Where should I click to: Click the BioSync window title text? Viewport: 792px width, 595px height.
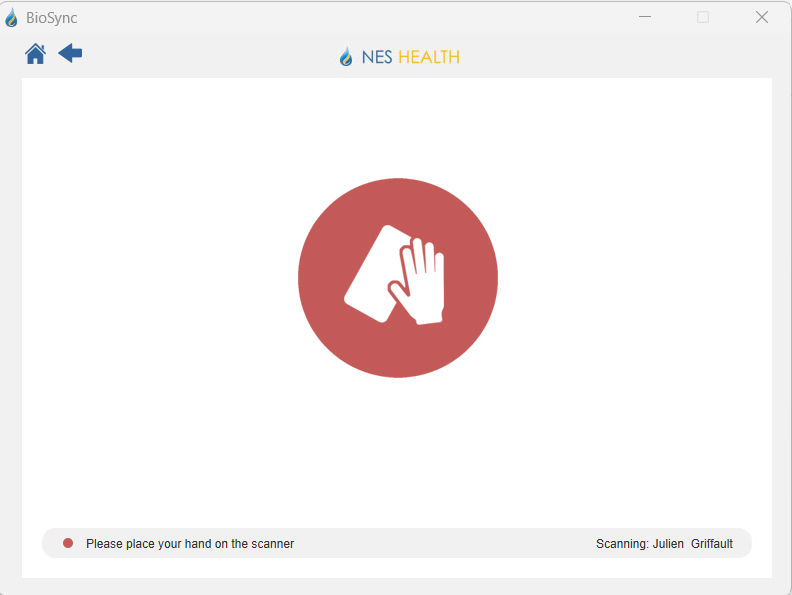click(x=52, y=18)
